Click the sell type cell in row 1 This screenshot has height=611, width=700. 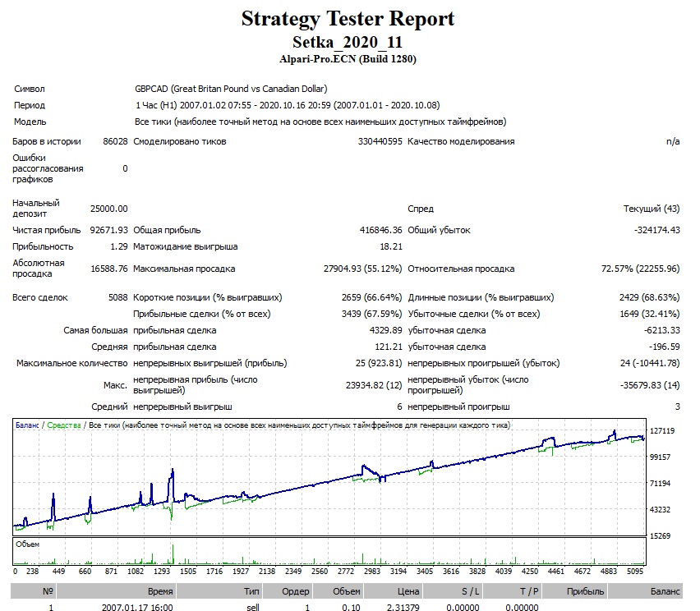253,607
